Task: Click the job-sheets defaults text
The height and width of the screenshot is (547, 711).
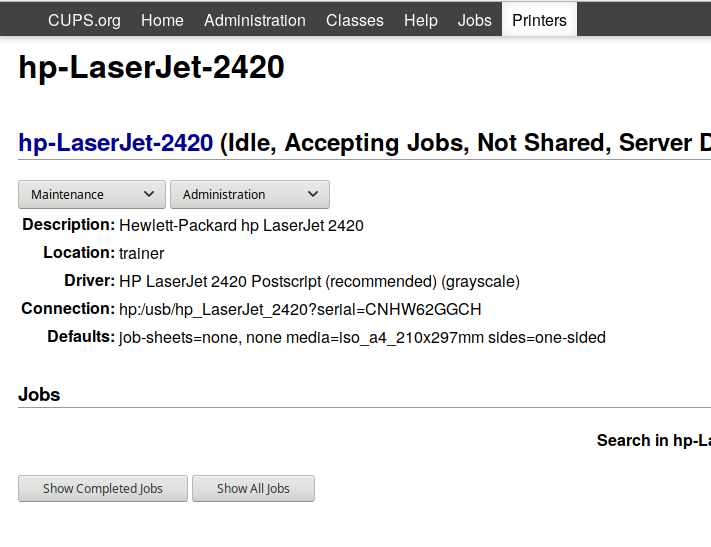Action: [362, 337]
